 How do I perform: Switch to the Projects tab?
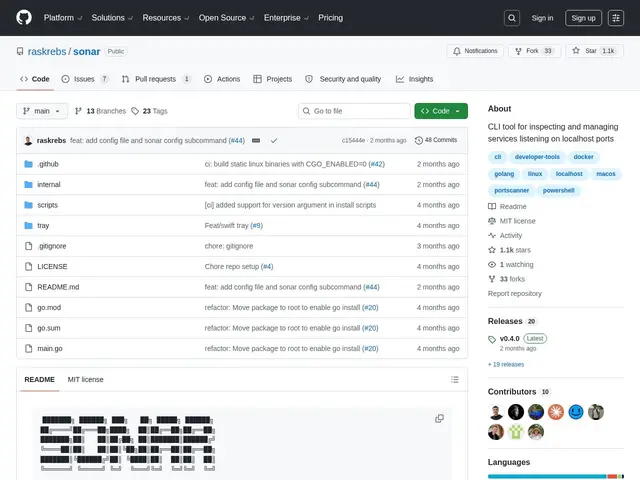(x=273, y=79)
